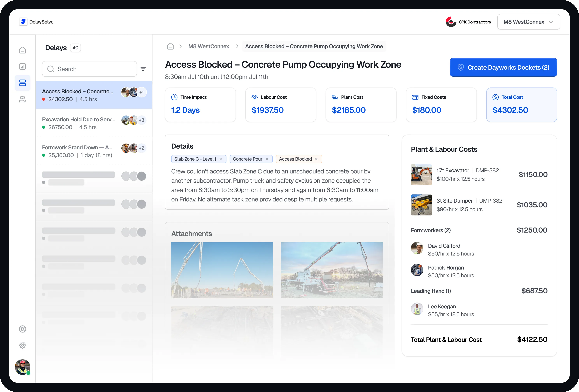
Task: Click the Total Cost $4302.50 value
Action: (x=510, y=110)
